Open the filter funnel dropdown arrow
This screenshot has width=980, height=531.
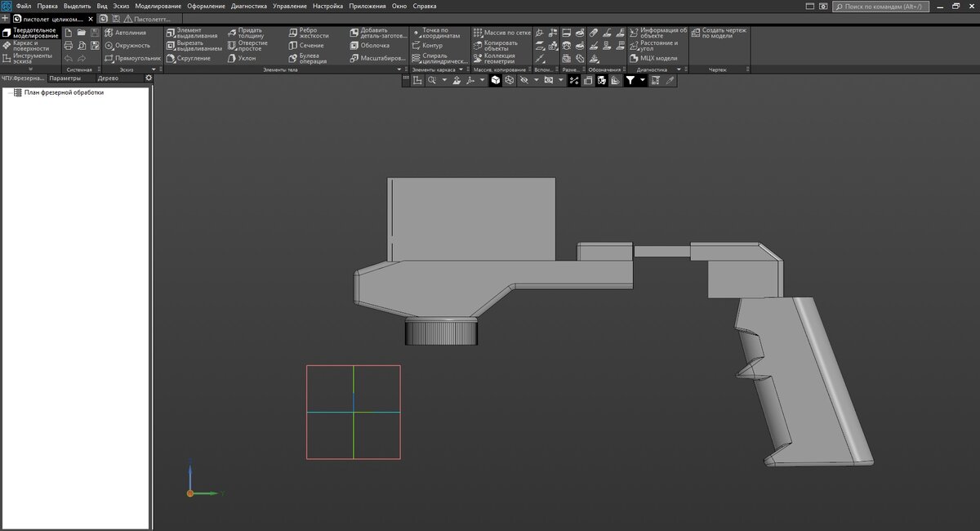point(643,81)
